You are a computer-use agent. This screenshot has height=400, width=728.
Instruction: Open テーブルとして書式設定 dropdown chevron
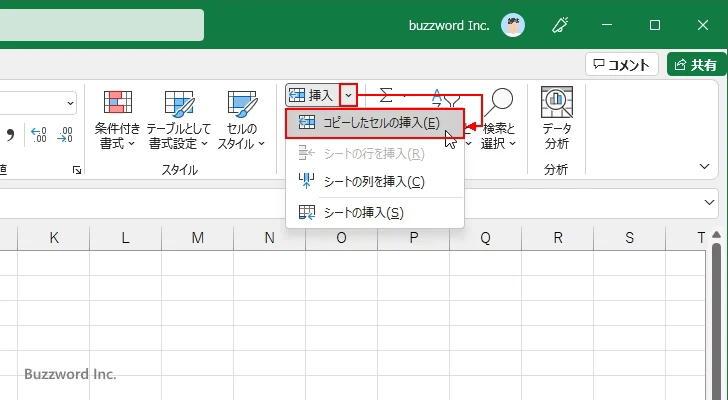[x=205, y=144]
